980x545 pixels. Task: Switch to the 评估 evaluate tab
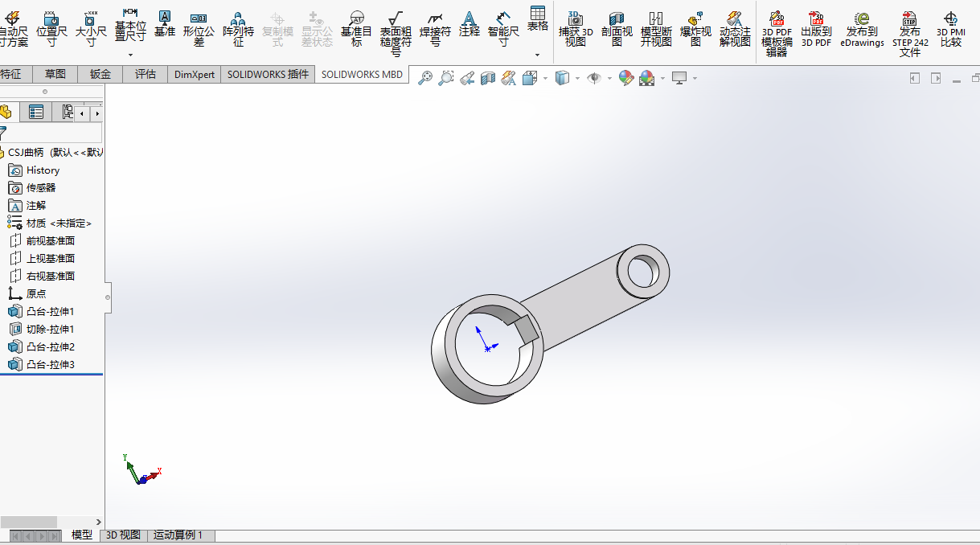[x=146, y=74]
